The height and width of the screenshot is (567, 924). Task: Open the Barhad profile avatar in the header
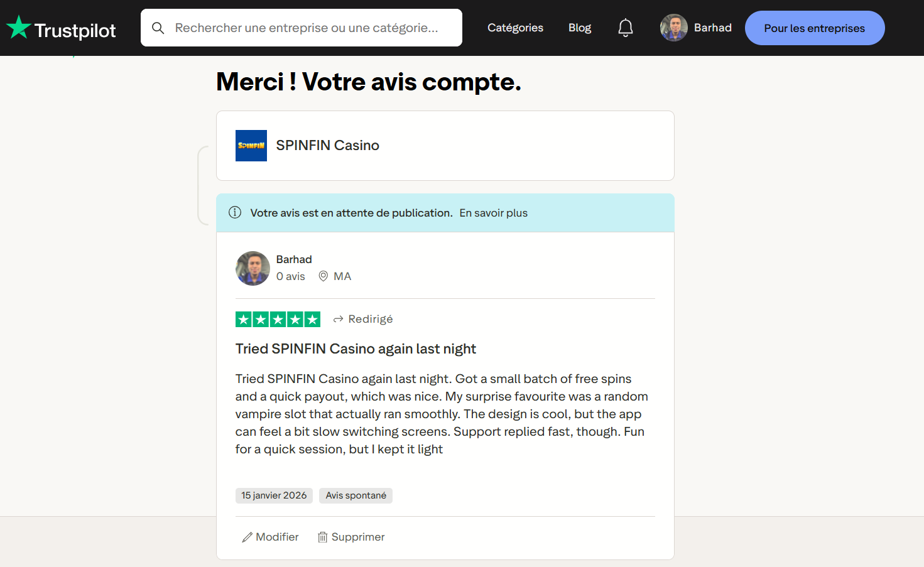pyautogui.click(x=674, y=28)
